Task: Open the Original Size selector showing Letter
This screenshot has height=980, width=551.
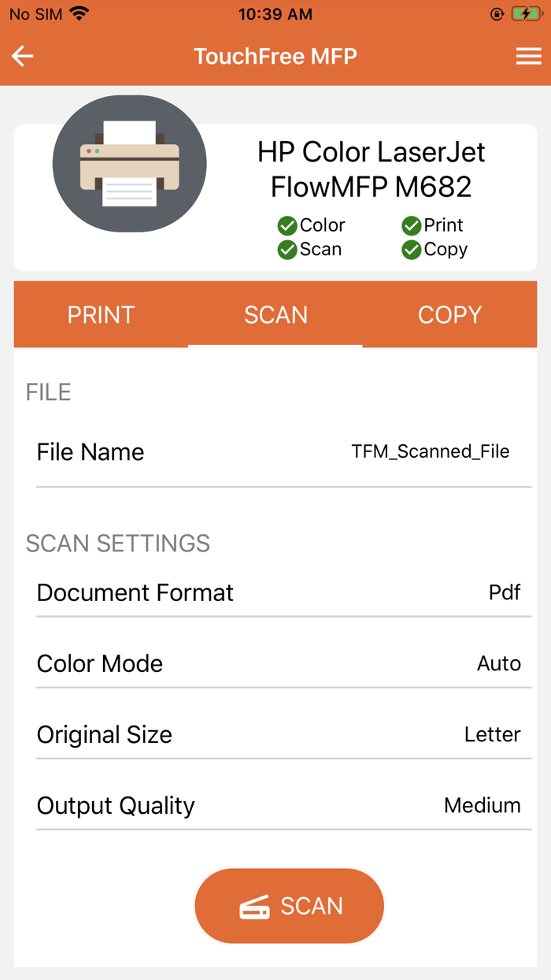Action: point(275,734)
